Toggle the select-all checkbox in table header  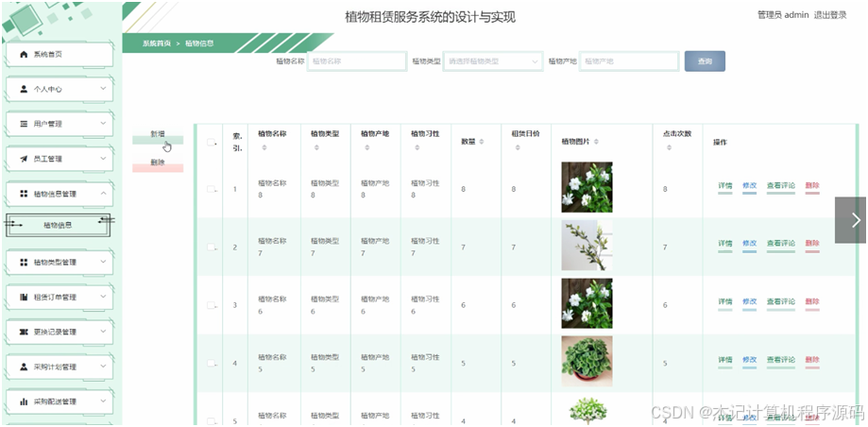(211, 142)
